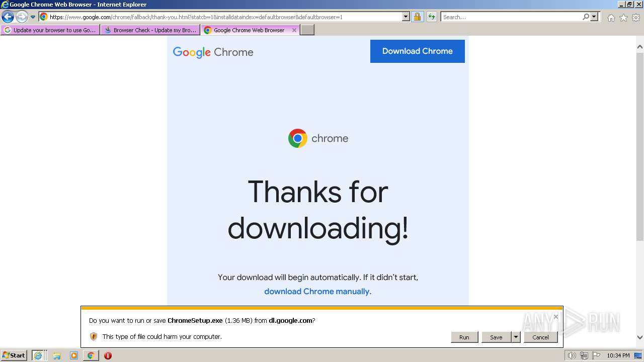Switch to 'Update your browser to use Go...' tab
The image size is (644, 362).
(x=50, y=30)
